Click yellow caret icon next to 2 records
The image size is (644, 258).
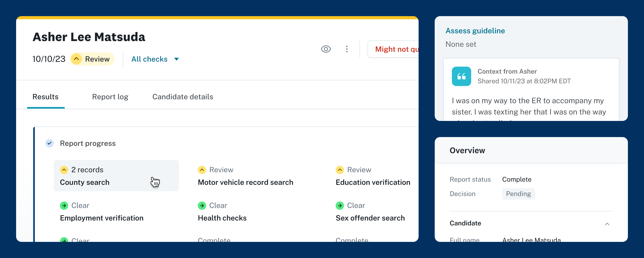(64, 170)
